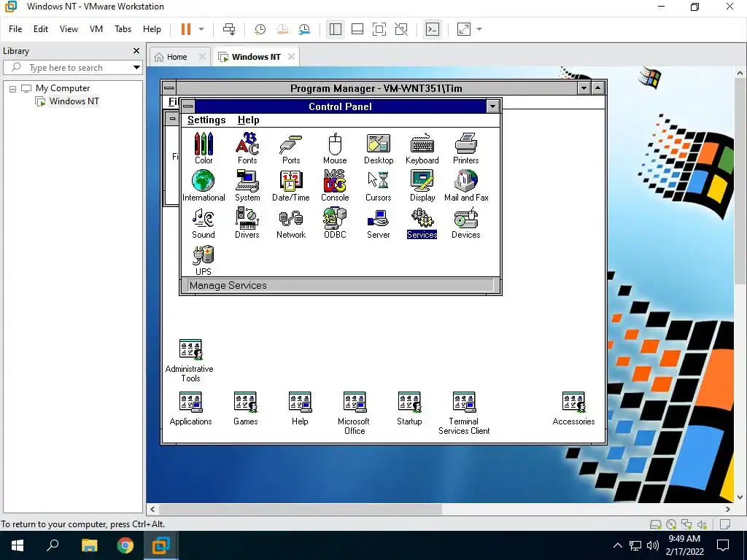This screenshot has height=560, width=747.
Task: Toggle the library sidebar view icon
Action: [x=336, y=29]
